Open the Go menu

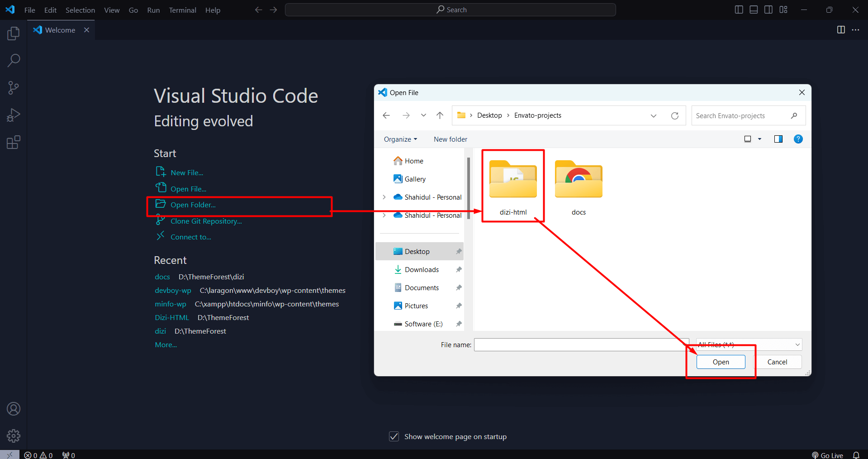coord(133,10)
